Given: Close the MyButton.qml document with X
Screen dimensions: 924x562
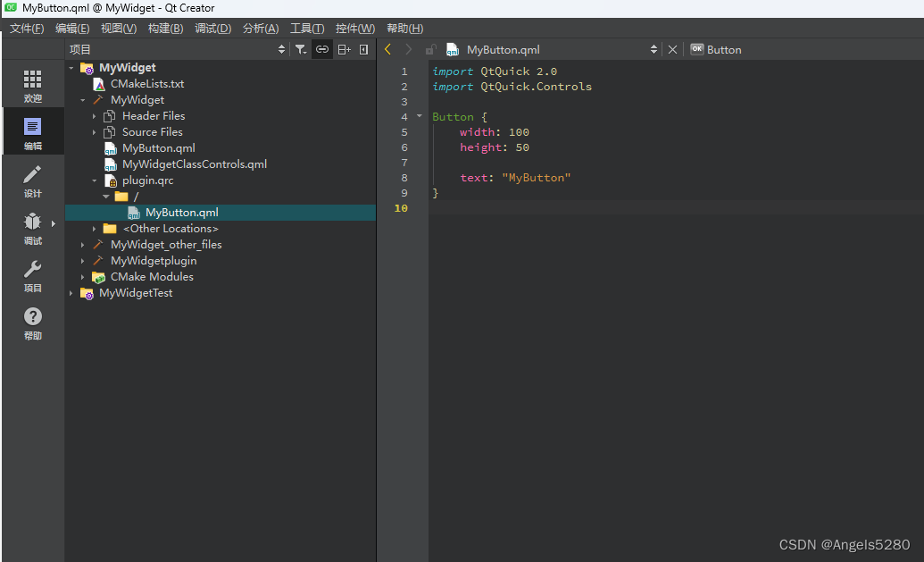Looking at the screenshot, I should (x=673, y=50).
